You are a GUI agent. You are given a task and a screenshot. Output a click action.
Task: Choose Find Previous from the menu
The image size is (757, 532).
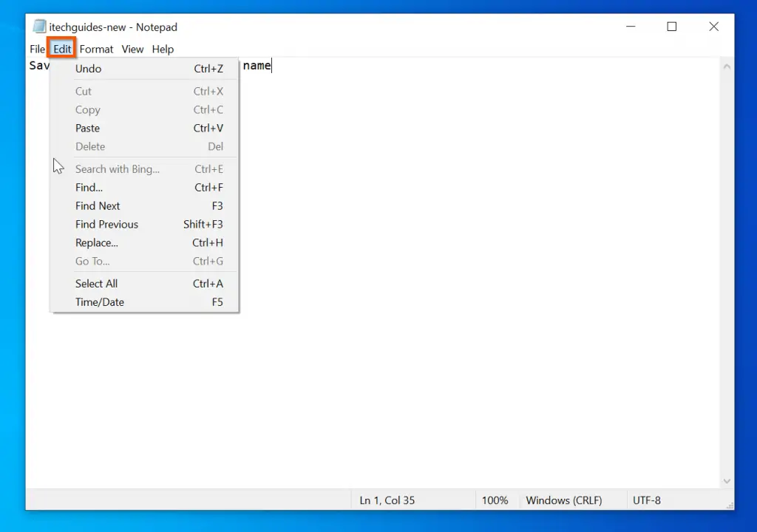point(144,224)
